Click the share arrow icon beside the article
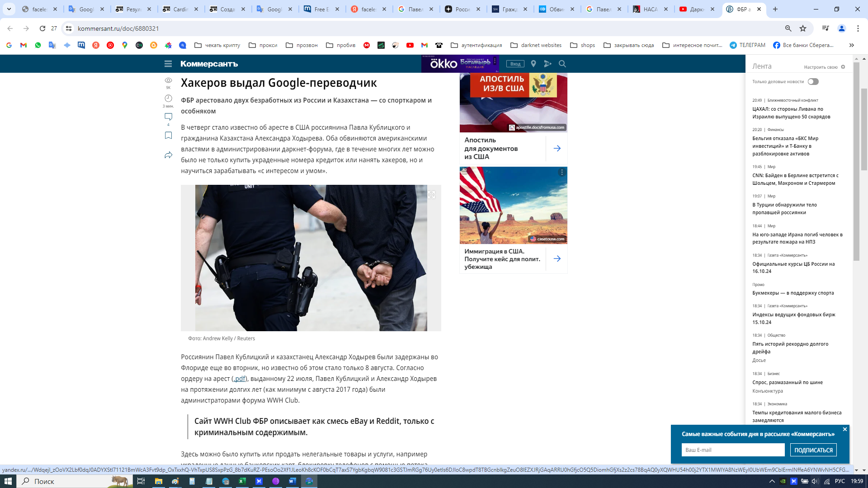The height and width of the screenshot is (488, 868). (x=168, y=155)
